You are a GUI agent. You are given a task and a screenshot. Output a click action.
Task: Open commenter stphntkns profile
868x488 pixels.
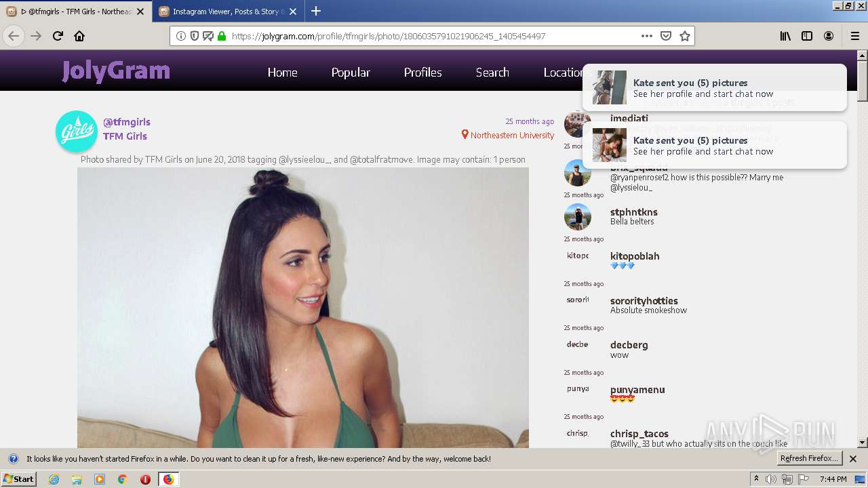tap(634, 212)
